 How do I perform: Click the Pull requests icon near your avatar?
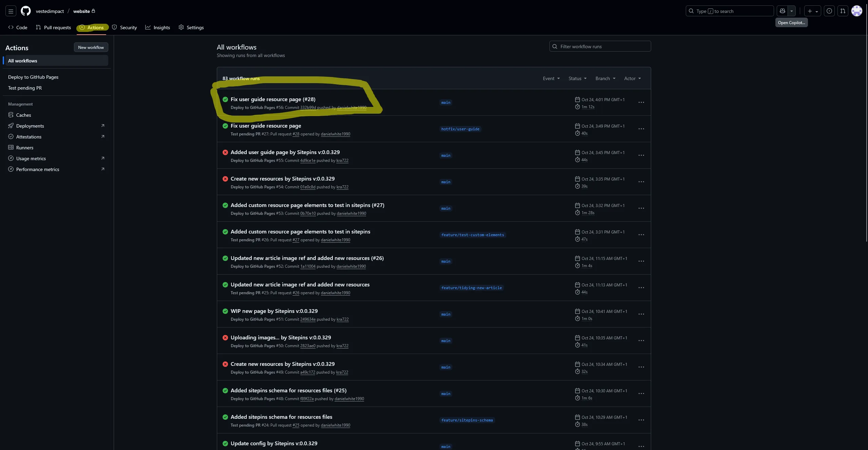click(843, 11)
